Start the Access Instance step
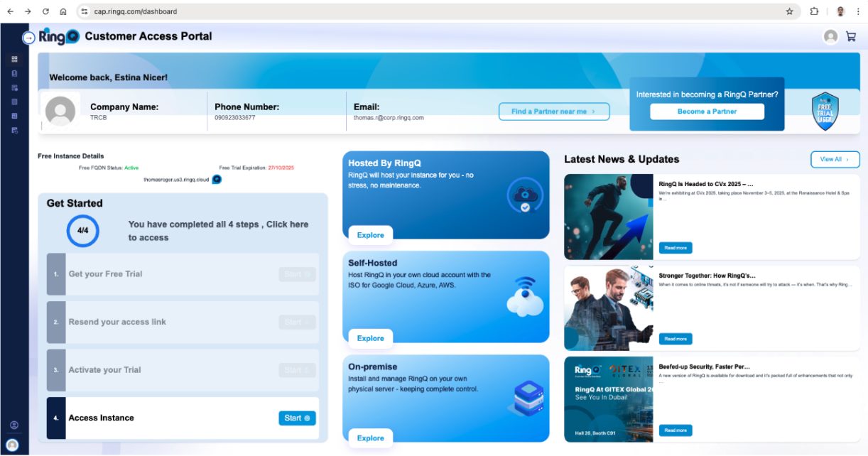Screen dimensions: 868x456 coord(297,418)
